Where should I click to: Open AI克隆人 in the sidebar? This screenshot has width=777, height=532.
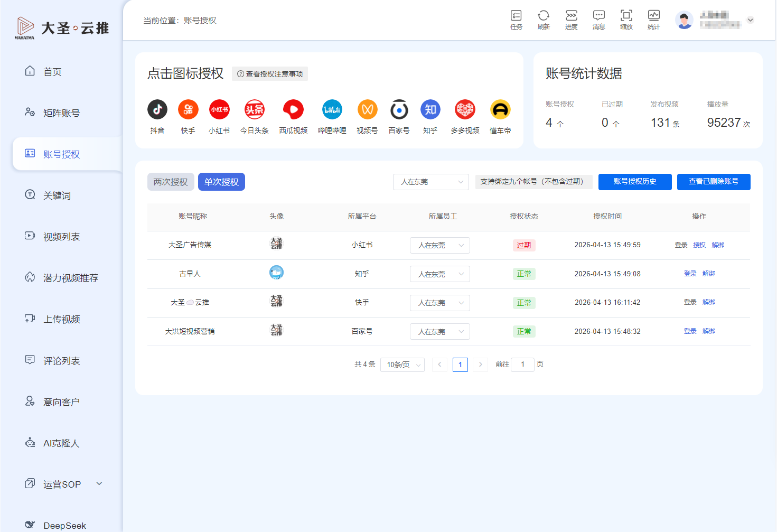pos(61,443)
